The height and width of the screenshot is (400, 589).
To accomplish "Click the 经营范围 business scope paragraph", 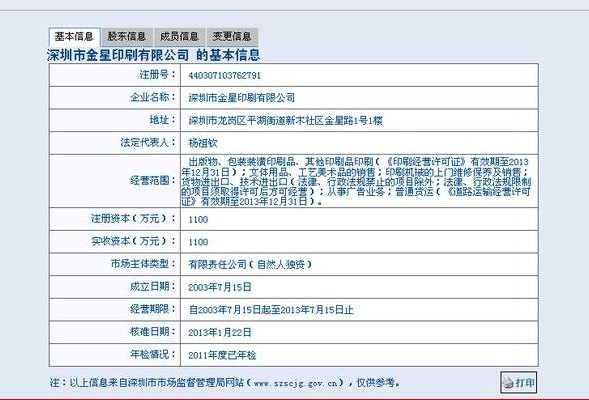I will pos(356,181).
